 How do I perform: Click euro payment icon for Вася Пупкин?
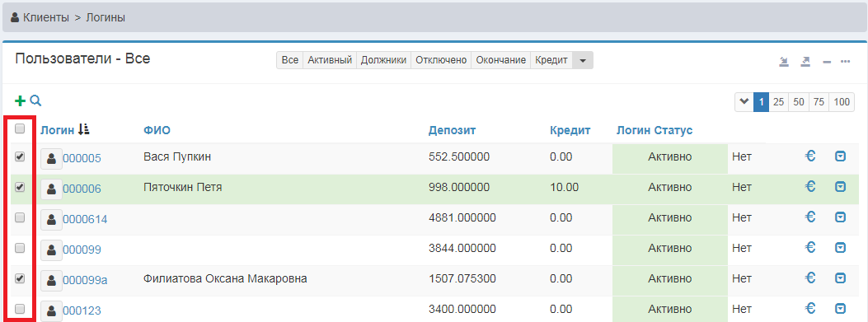click(810, 156)
